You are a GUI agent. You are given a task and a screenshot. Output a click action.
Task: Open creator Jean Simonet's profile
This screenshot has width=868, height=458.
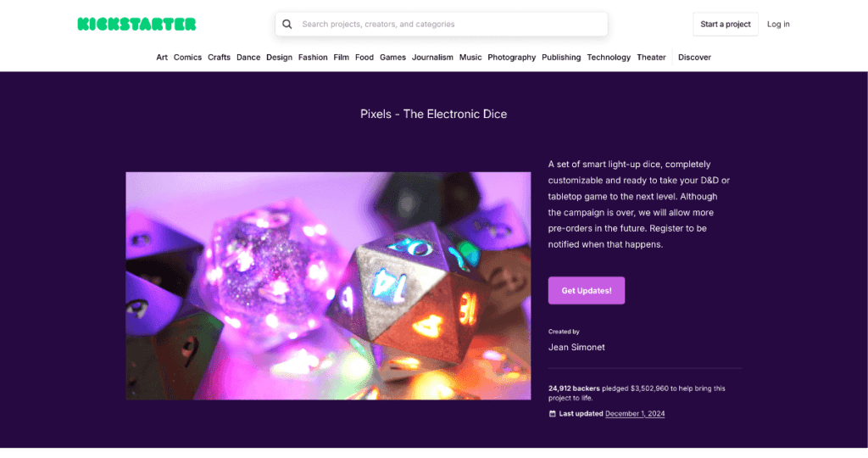pyautogui.click(x=576, y=347)
